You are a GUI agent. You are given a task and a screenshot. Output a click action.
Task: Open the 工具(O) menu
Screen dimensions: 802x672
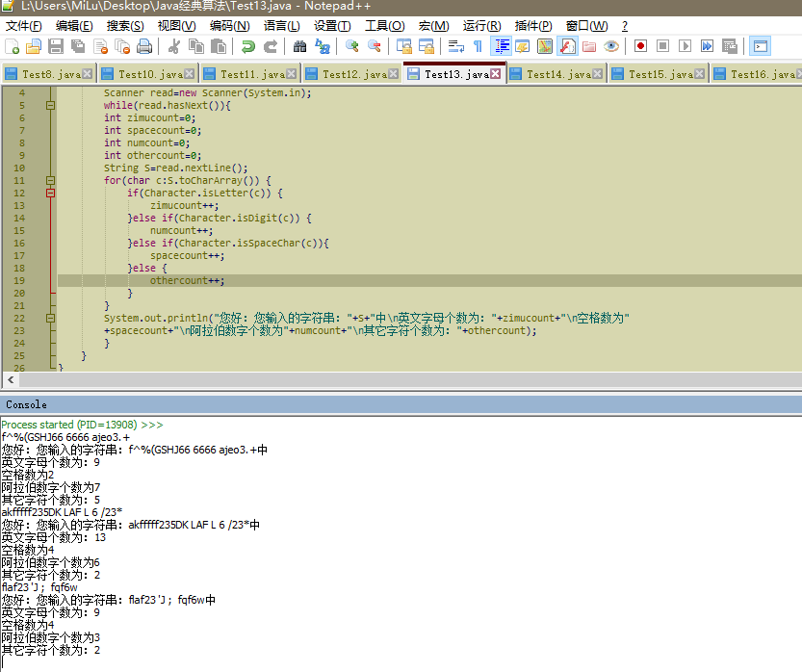pyautogui.click(x=385, y=26)
